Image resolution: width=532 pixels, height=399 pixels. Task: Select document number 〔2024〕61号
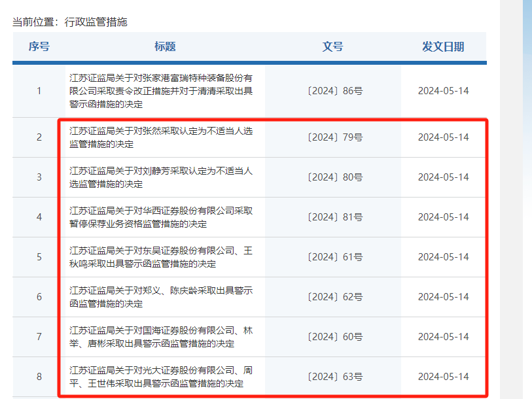[335, 257]
